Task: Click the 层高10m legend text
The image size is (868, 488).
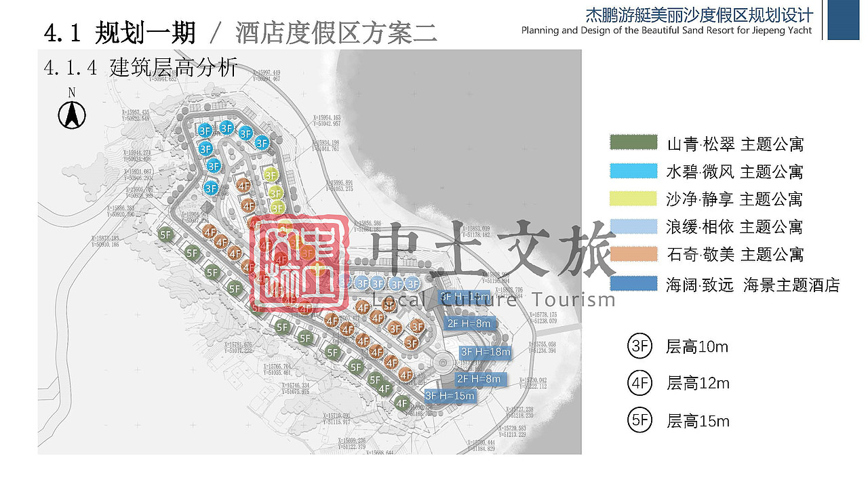Action: tap(697, 347)
